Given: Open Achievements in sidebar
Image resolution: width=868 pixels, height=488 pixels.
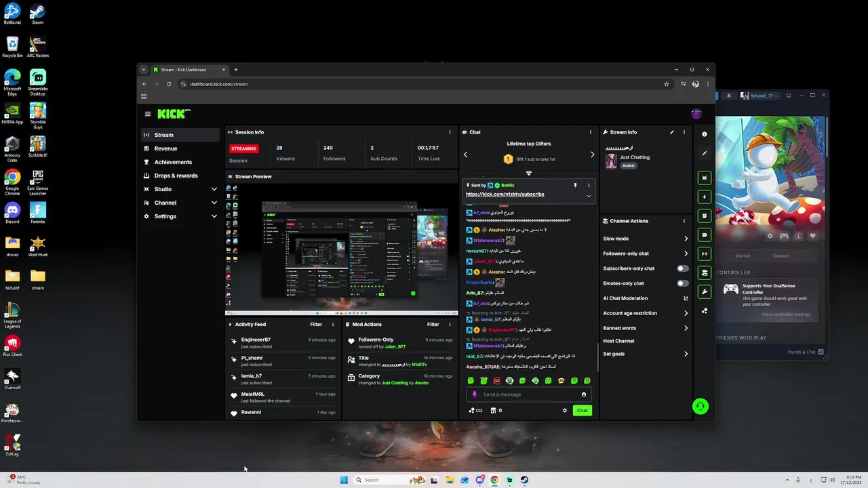Looking at the screenshot, I should click(x=180, y=162).
